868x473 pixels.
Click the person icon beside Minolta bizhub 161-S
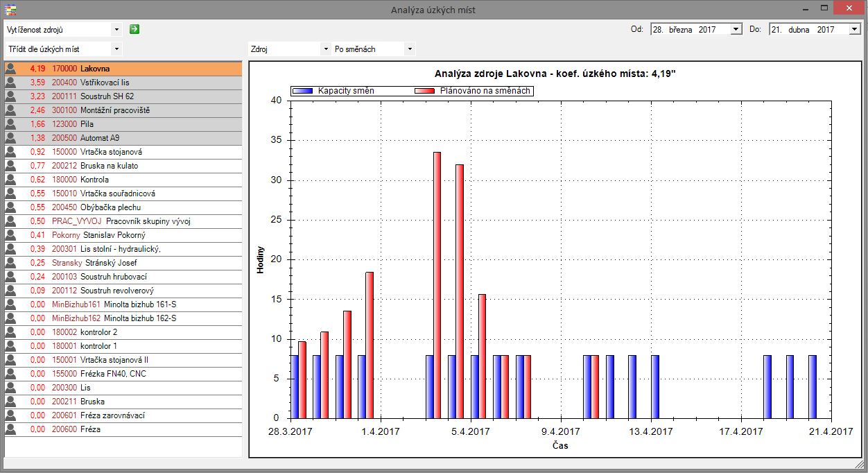pos(10,304)
